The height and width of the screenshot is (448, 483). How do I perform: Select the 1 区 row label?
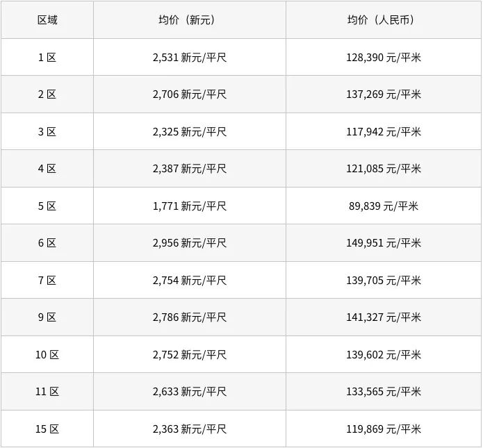point(47,57)
